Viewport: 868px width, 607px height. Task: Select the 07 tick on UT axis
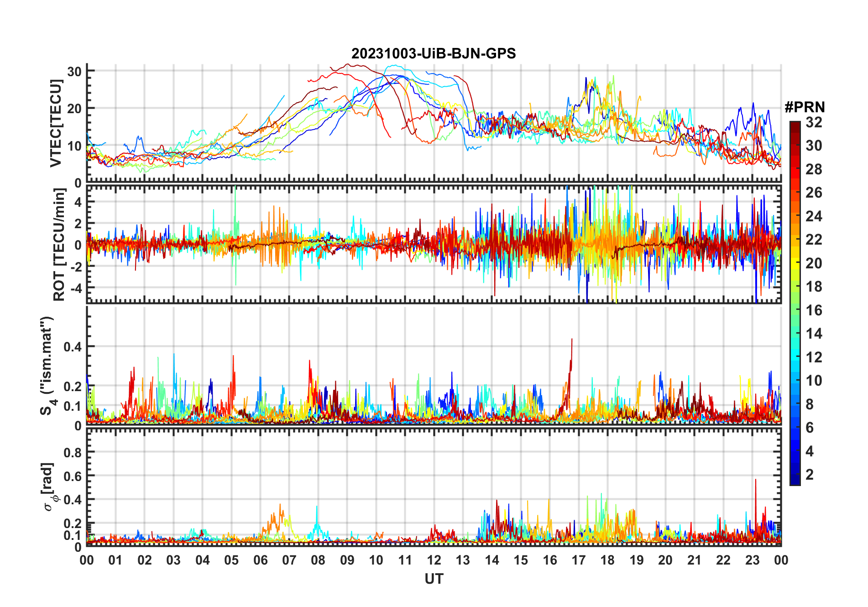289,560
